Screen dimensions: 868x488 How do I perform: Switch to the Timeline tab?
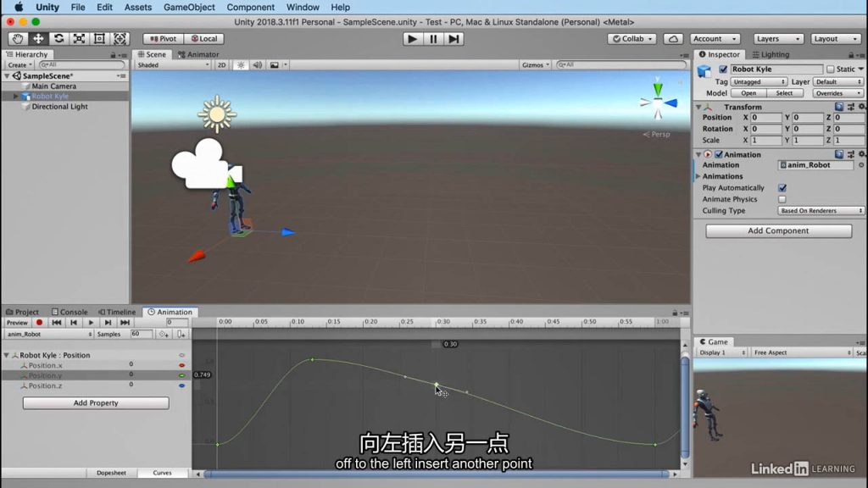coord(117,312)
